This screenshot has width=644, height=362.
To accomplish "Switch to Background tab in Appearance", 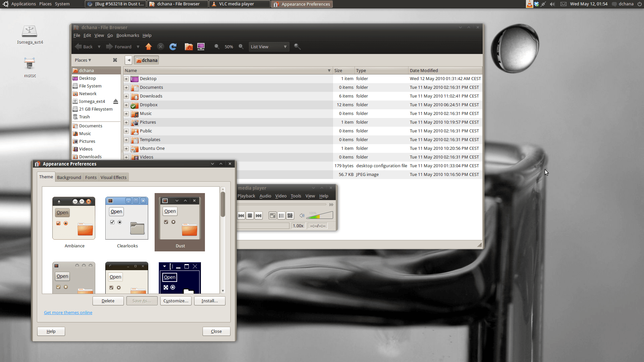I will tap(68, 177).
